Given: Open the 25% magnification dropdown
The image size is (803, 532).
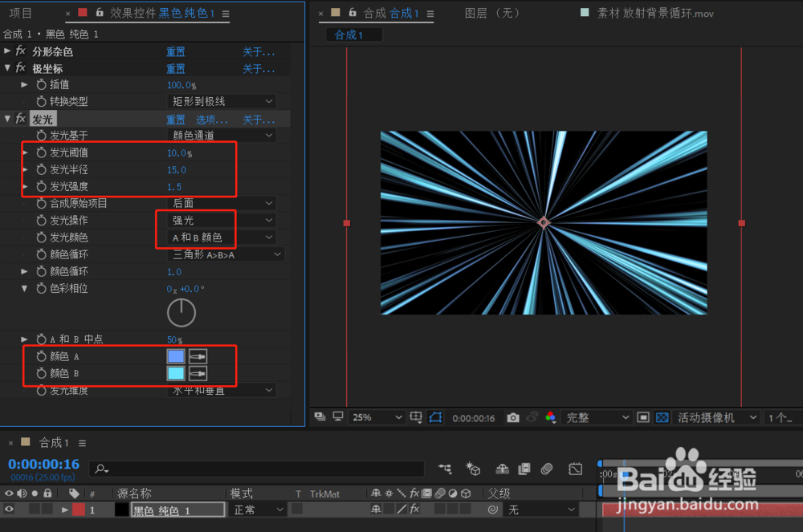Looking at the screenshot, I should coord(377,417).
